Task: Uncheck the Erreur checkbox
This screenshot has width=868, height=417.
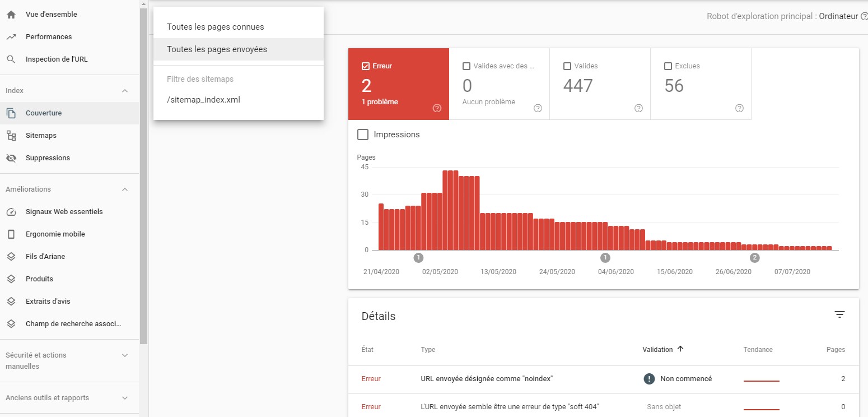Action: [366, 66]
